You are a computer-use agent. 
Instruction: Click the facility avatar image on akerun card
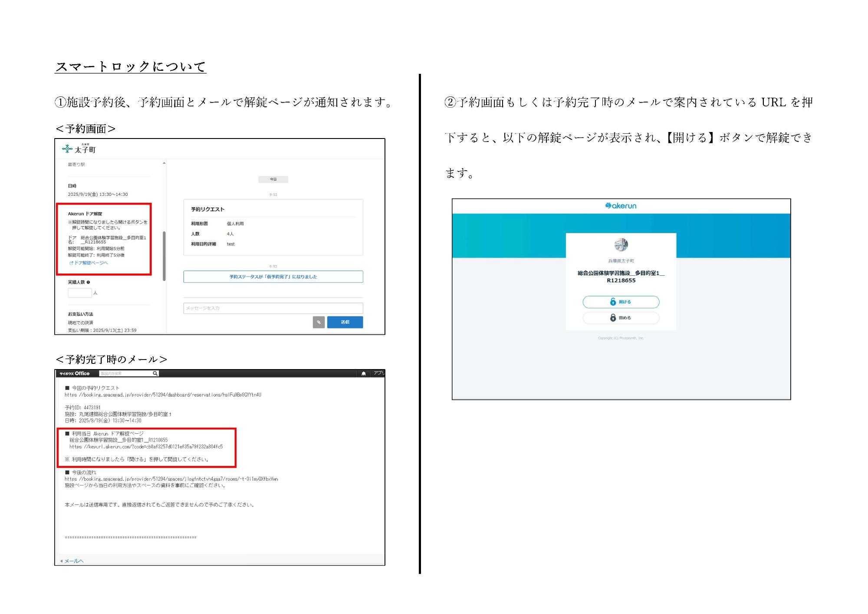pyautogui.click(x=621, y=245)
